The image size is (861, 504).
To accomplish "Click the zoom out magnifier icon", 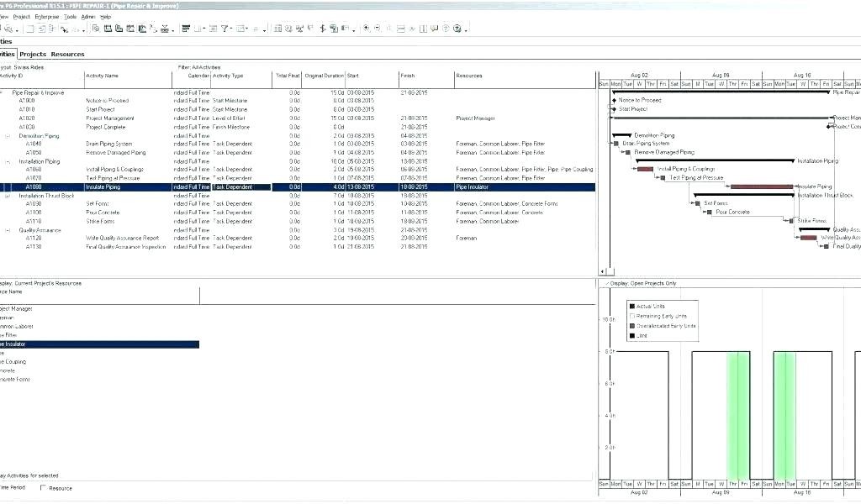I will coord(378,29).
